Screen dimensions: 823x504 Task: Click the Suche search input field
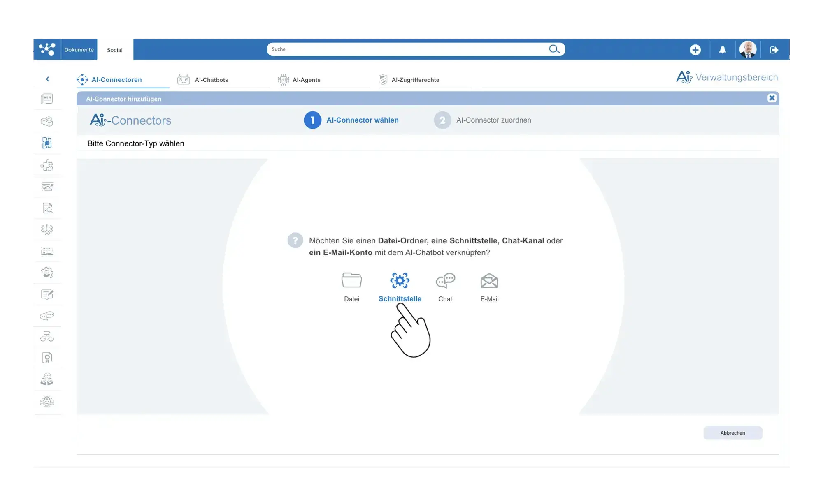407,49
